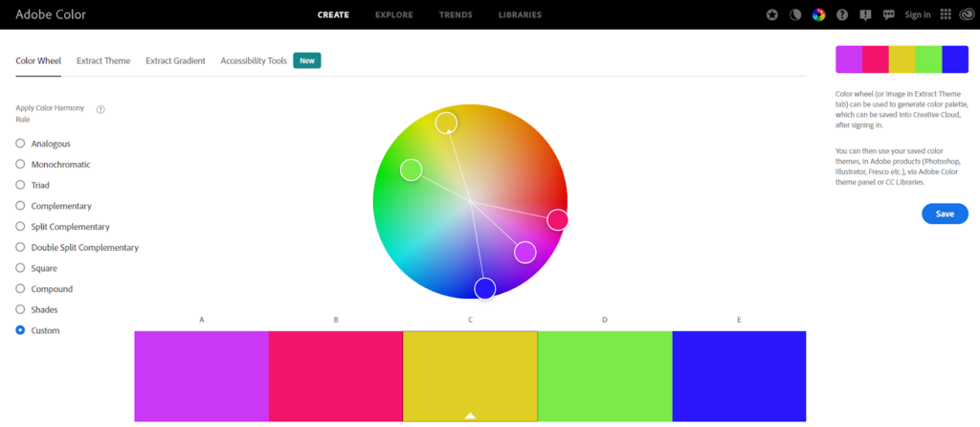Click the pink handle on color wheel
Screen dimensions: 980x427
[x=557, y=220]
